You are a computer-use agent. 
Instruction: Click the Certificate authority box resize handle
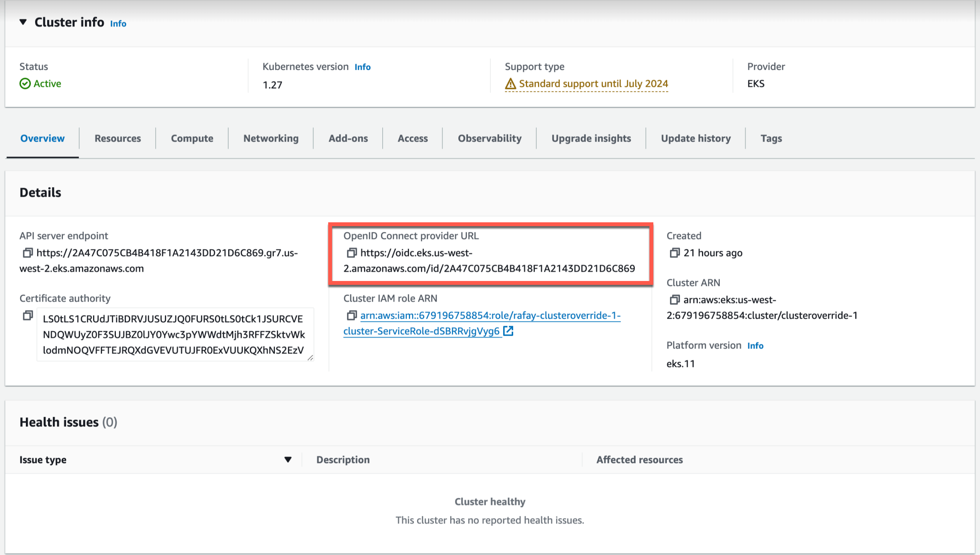coord(310,358)
